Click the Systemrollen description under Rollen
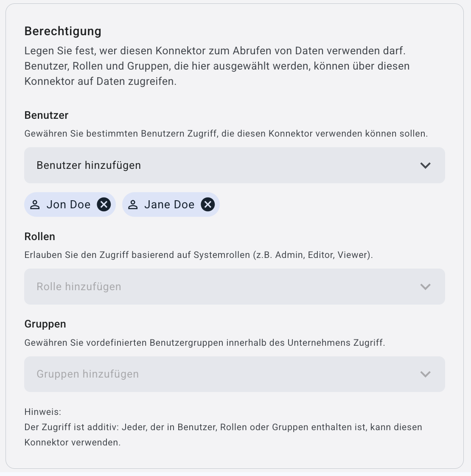471x476 pixels. tap(199, 255)
